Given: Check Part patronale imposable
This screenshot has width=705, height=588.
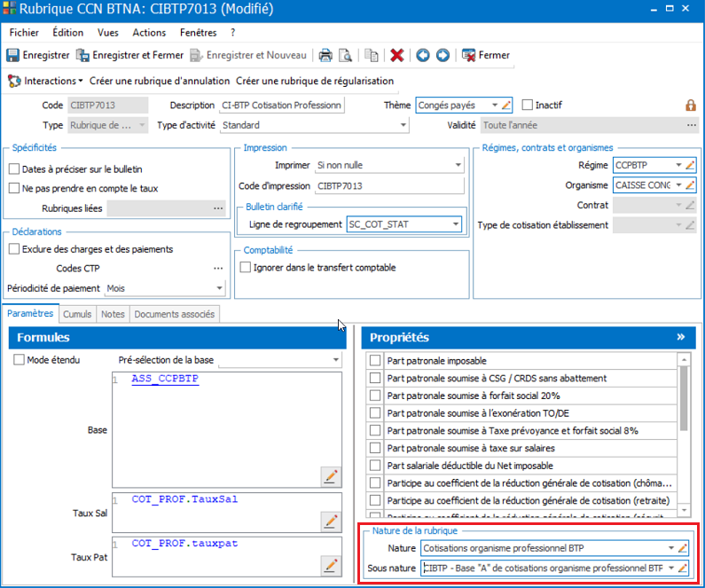Looking at the screenshot, I should coord(375,361).
